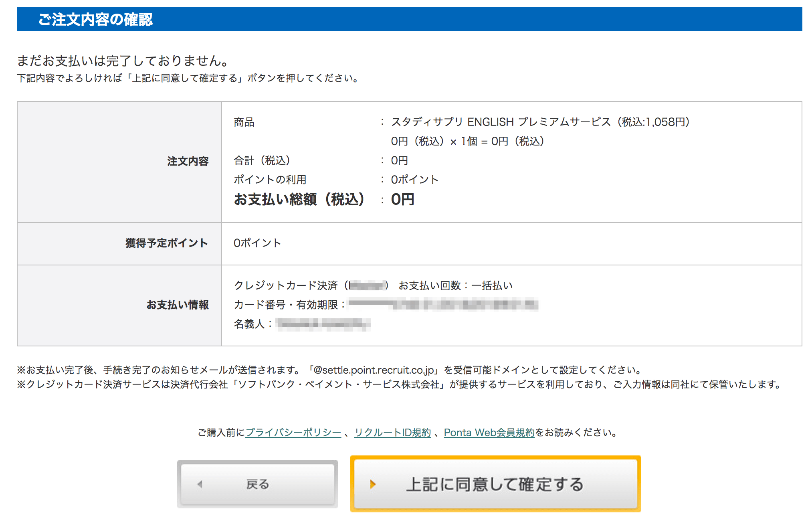This screenshot has width=812, height=526.
Task: Click the お支払い総額（税込） label
Action: (300, 199)
